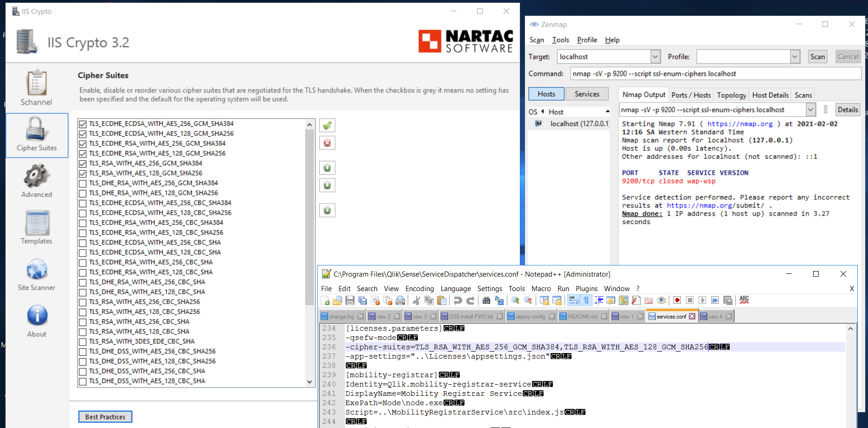
Task: Switch to the Advanced panel in IIS Crypto
Action: (36, 181)
